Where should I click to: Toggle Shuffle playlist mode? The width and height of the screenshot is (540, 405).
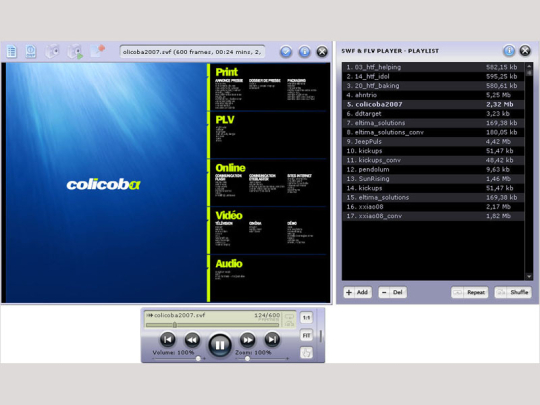513,292
